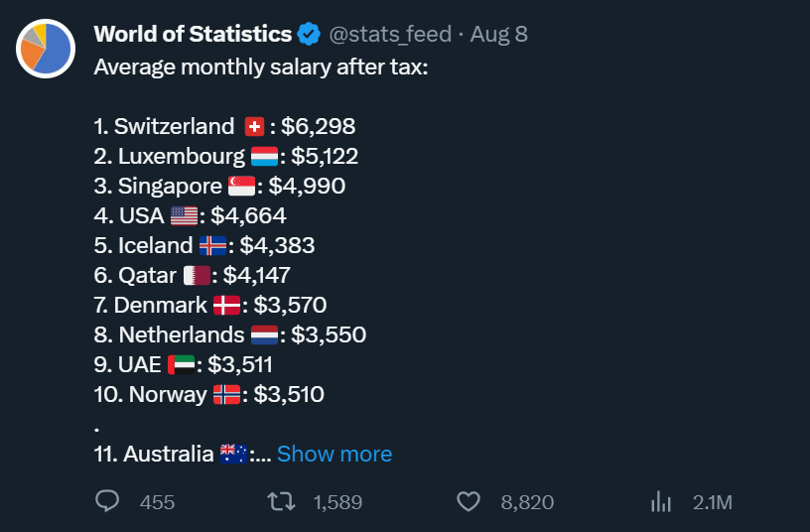This screenshot has height=532, width=810.
Task: Click the reply speech bubble icon
Action: 107,501
